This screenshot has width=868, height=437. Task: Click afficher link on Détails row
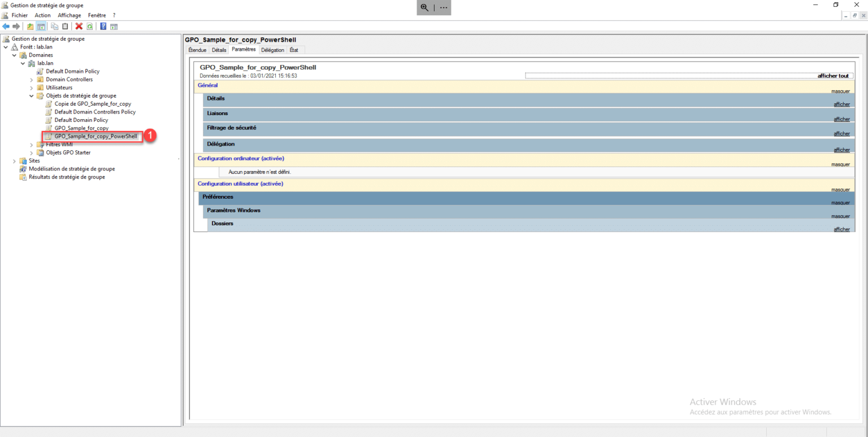[x=841, y=104]
